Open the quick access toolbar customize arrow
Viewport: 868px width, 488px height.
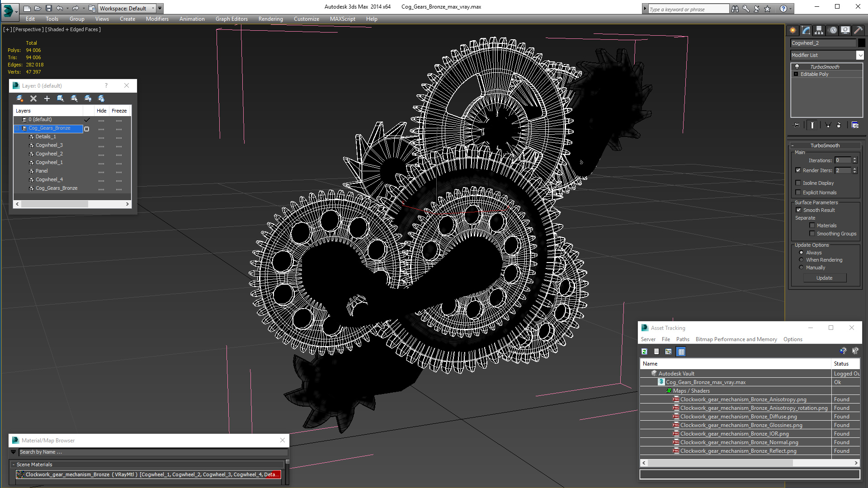(x=160, y=8)
